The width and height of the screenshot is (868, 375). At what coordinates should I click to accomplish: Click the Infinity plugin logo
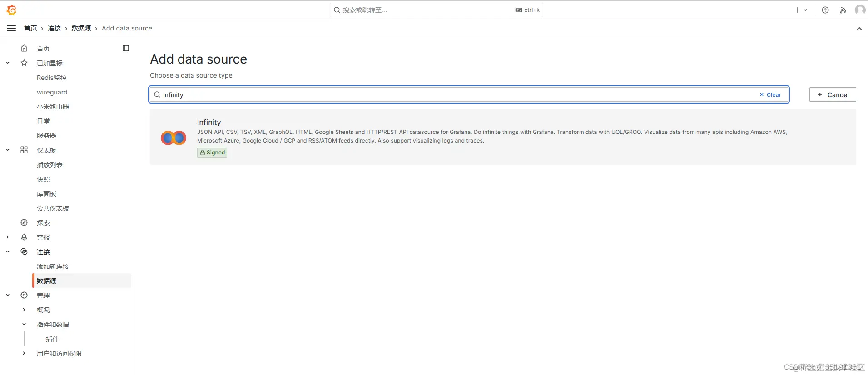[x=174, y=138]
